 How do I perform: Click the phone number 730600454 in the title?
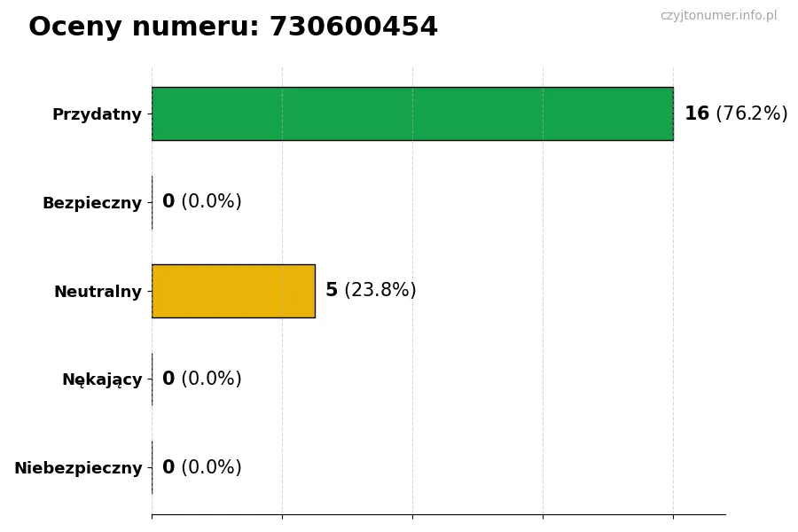click(353, 27)
